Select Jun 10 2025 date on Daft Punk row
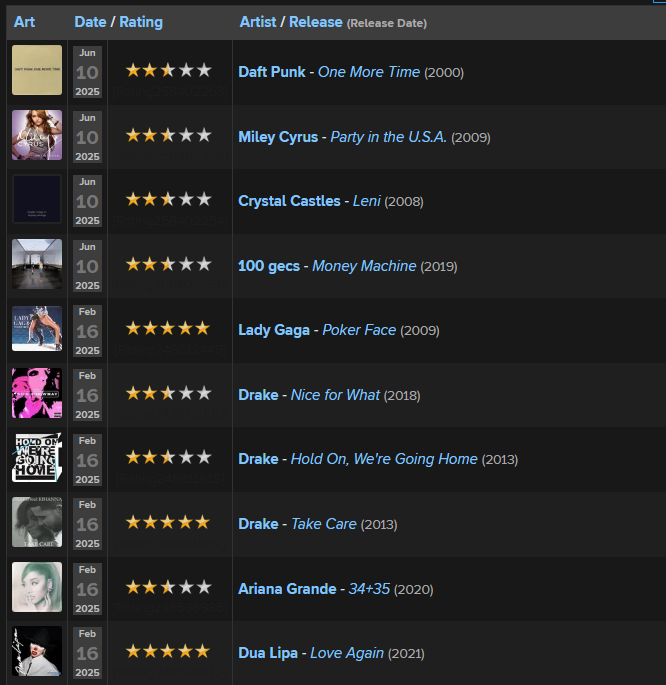Image resolution: width=666 pixels, height=685 pixels. 87,72
